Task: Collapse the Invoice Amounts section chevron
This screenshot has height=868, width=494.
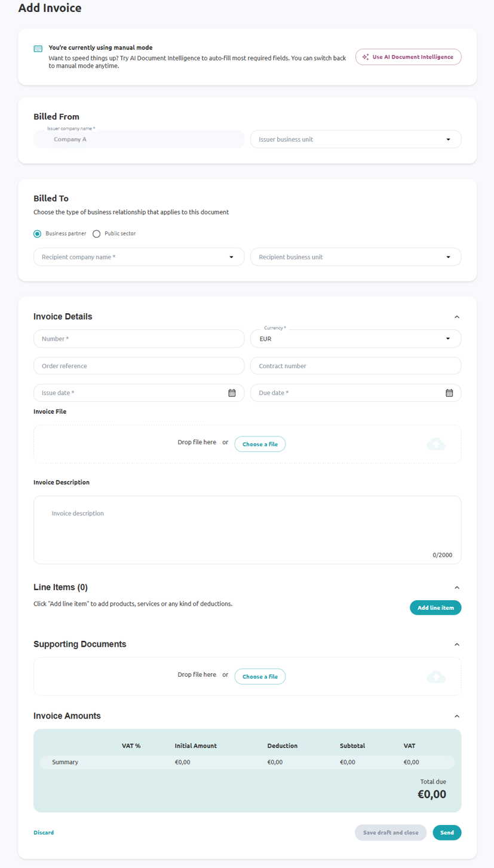Action: [x=457, y=716]
